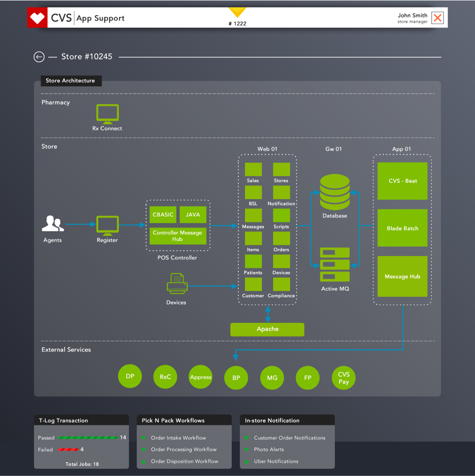The image size is (475, 476).
Task: Click the CVS heart logo
Action: pyautogui.click(x=37, y=19)
